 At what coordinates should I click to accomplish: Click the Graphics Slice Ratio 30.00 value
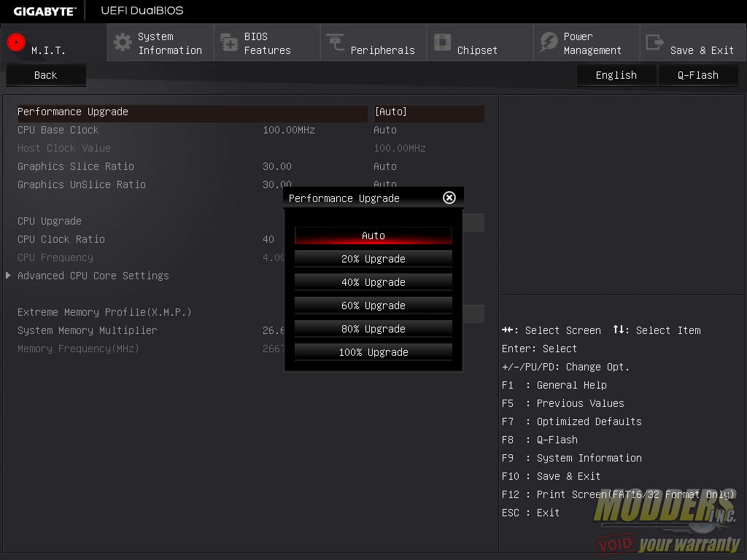[276, 167]
